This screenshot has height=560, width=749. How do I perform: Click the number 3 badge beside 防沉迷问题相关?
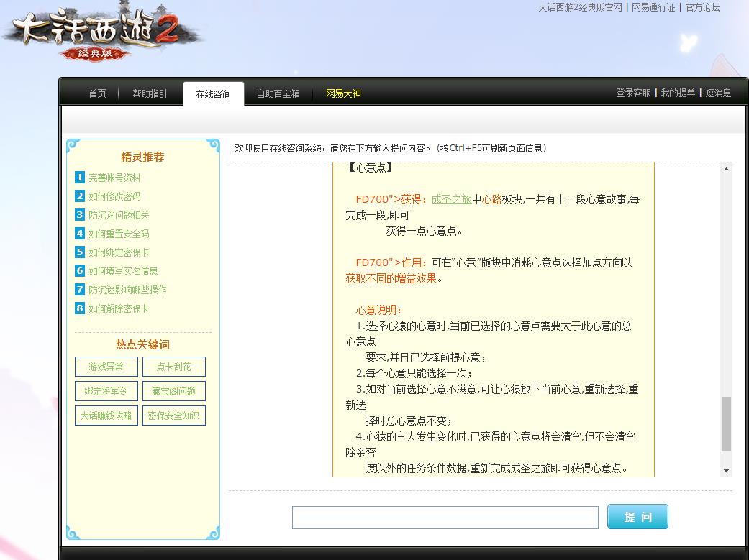(80, 215)
